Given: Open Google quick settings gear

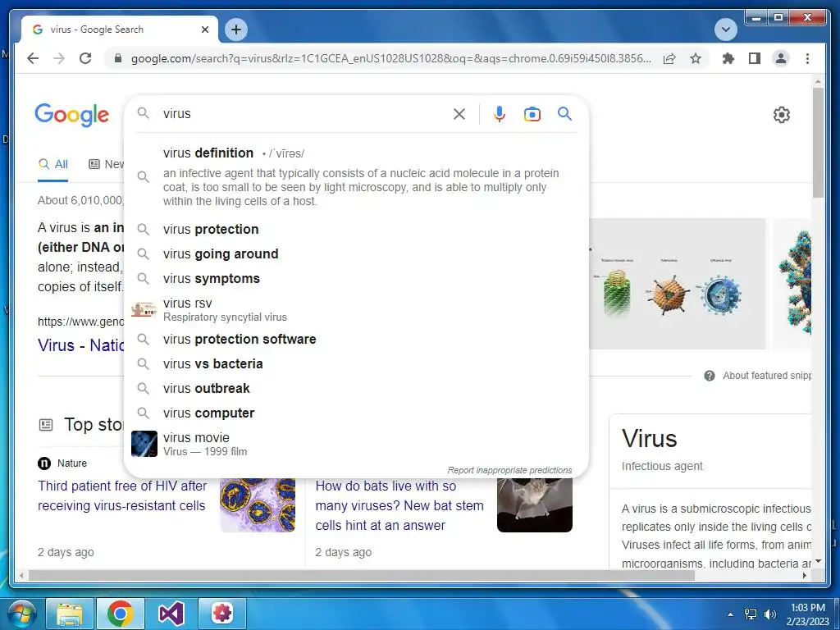Looking at the screenshot, I should coord(782,115).
